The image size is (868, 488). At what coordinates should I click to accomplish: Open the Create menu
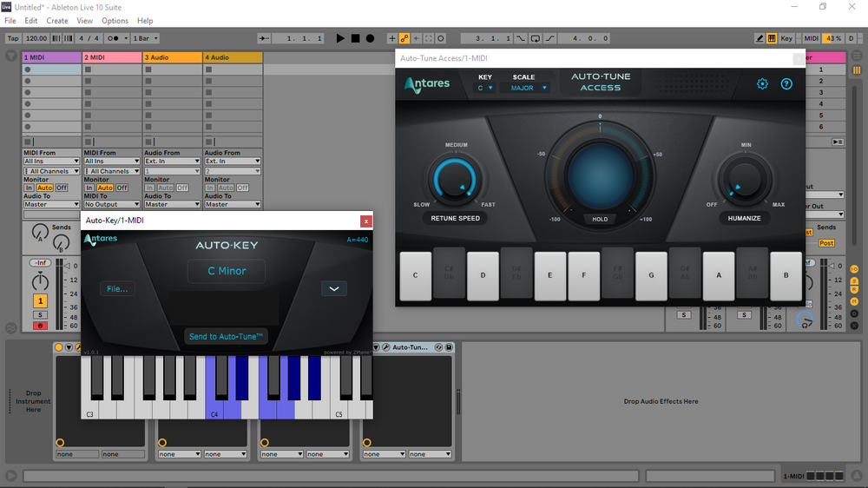click(x=57, y=21)
